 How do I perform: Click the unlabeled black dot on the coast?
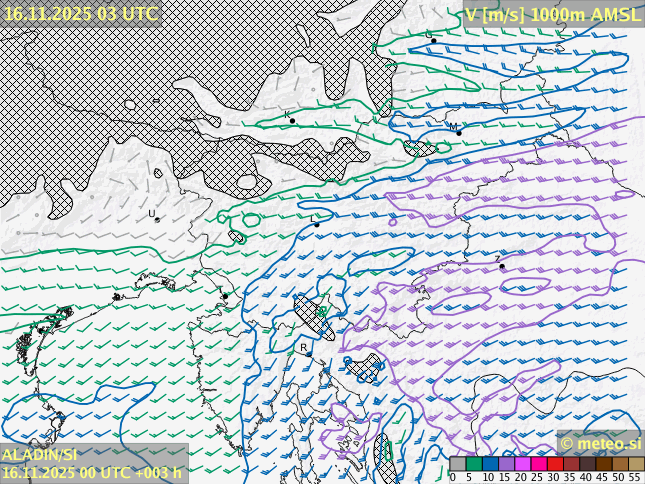225,296
